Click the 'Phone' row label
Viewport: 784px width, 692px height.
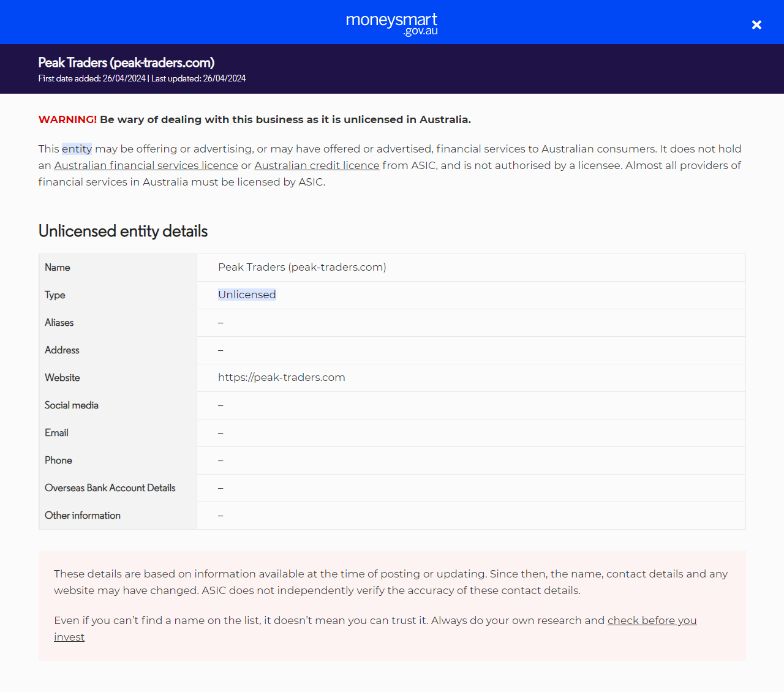58,461
